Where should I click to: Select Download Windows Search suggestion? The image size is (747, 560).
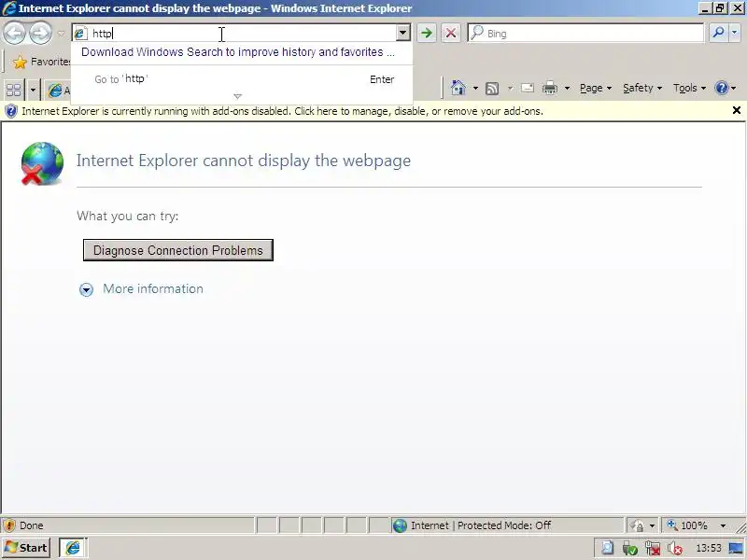(x=238, y=52)
